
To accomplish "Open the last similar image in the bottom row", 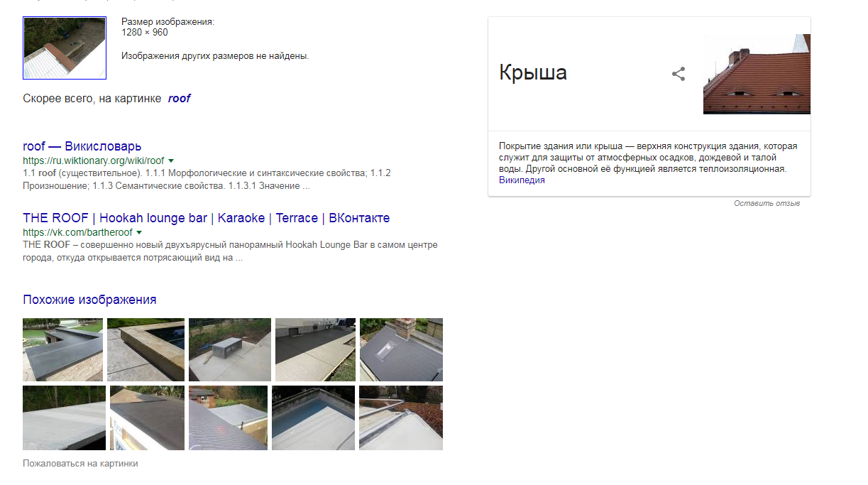I will tap(401, 418).
